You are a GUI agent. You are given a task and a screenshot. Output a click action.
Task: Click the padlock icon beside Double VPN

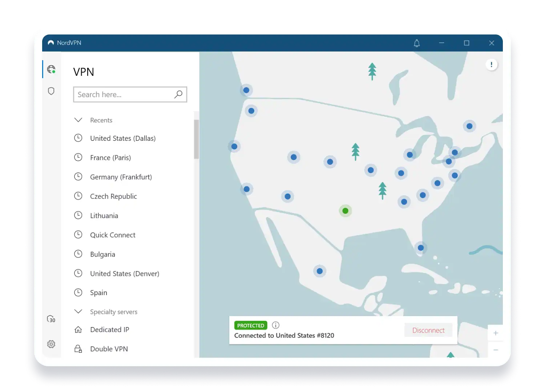coord(78,348)
